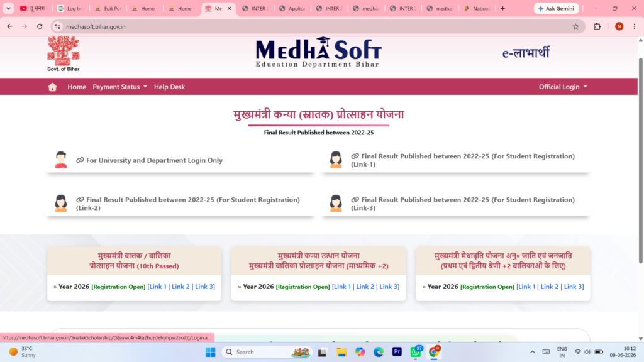Switch to the Edit Post tab
This screenshot has width=644, height=362.
108,8
